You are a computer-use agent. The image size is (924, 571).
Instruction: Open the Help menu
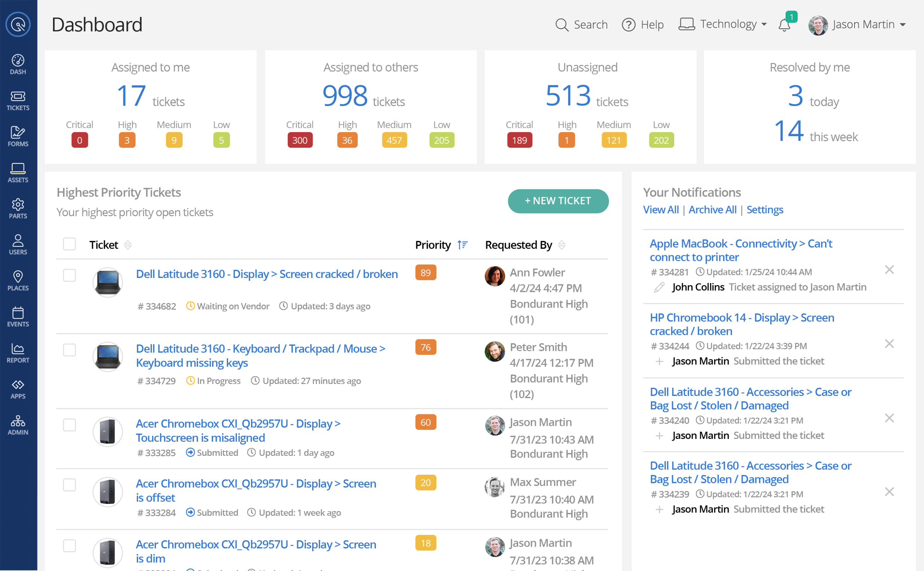(643, 25)
